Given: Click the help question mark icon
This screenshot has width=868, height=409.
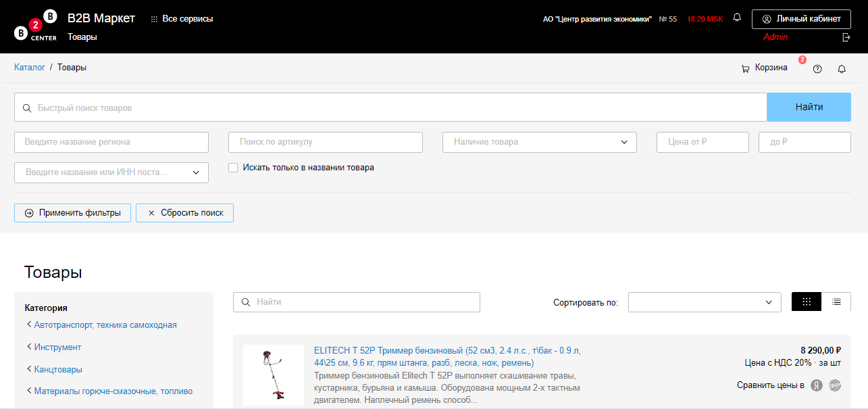Looking at the screenshot, I should click(x=817, y=69).
